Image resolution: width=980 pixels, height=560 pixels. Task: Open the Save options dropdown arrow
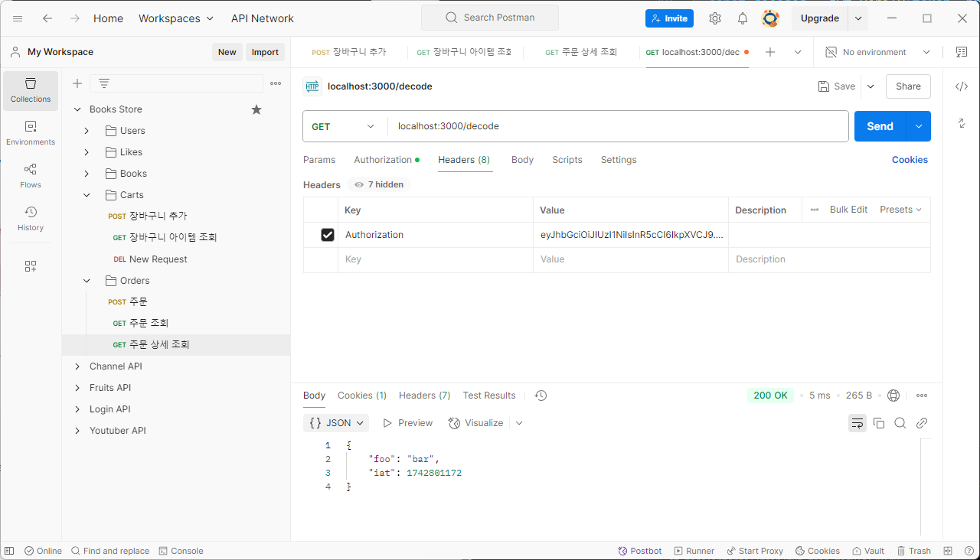pyautogui.click(x=871, y=86)
